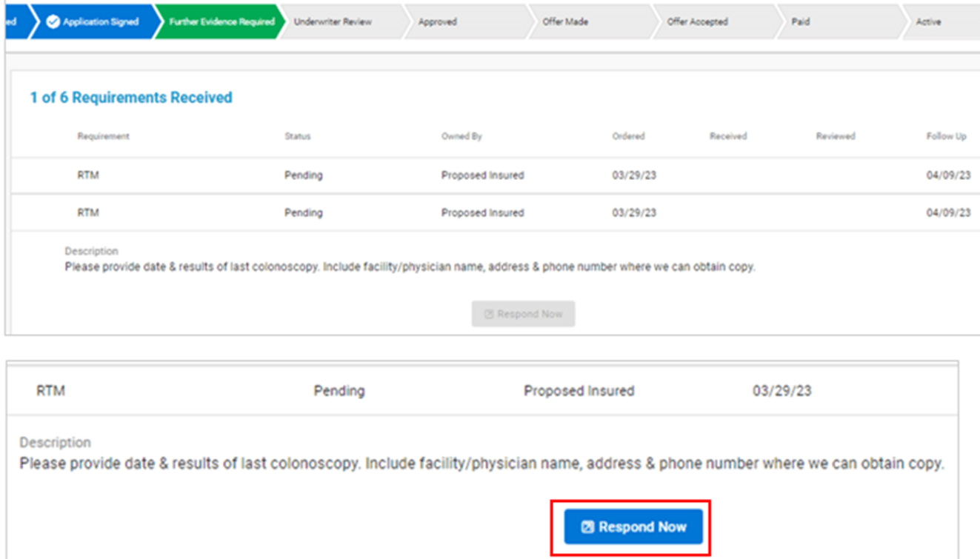
Task: Click the icon inside the blue Respond Now button
Action: click(x=587, y=527)
